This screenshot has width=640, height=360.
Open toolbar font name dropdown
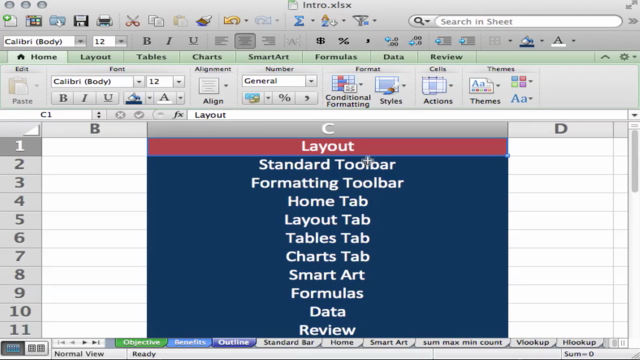80,41
